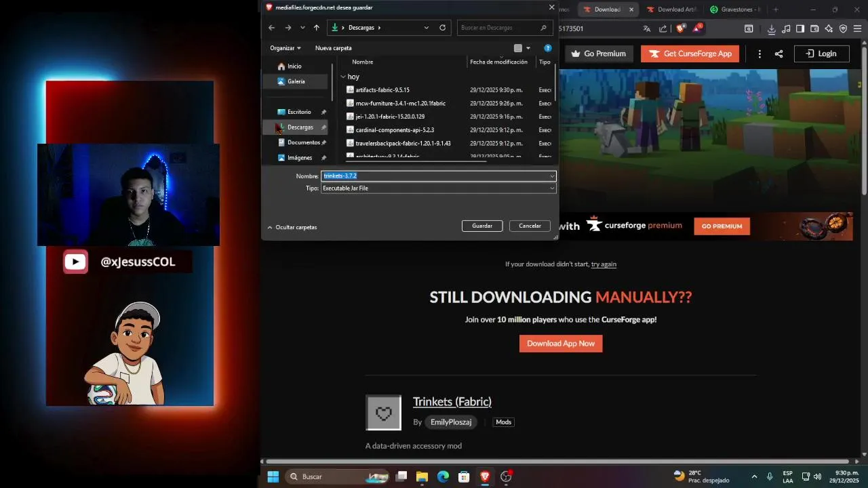
Task: Go up one folder level in dialog
Action: click(317, 28)
